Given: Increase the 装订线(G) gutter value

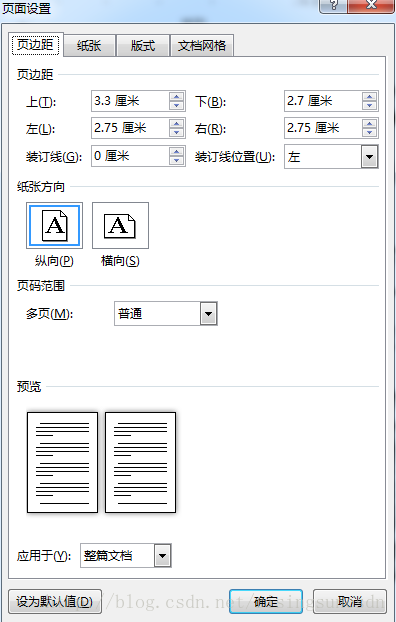Looking at the screenshot, I should click(x=177, y=152).
